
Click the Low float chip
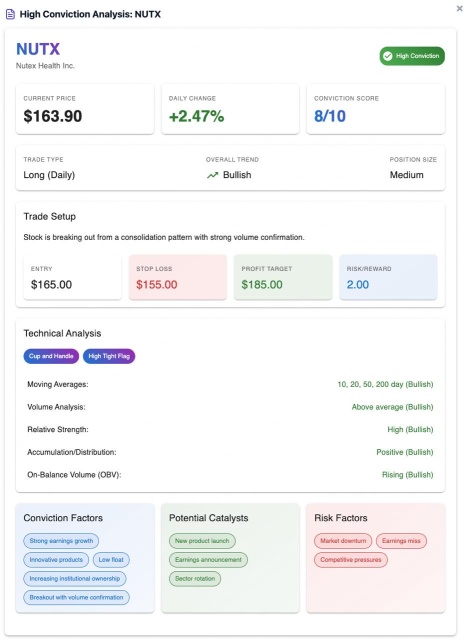click(111, 560)
